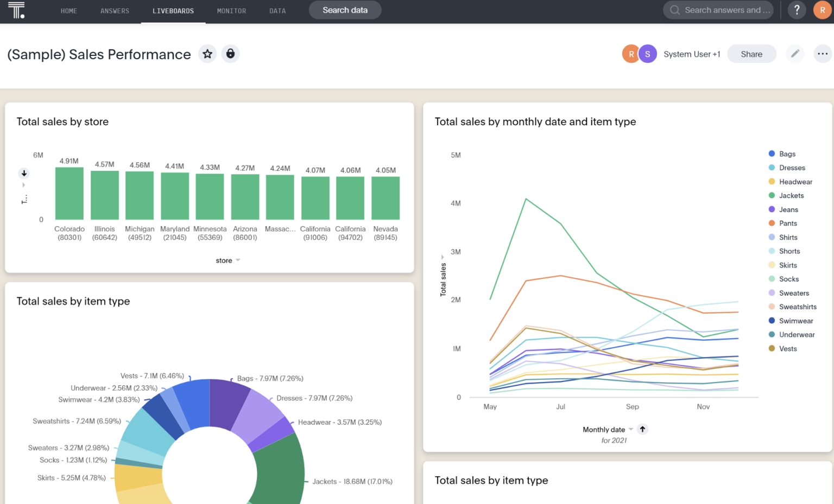834x504 pixels.
Task: Open the Answers tab
Action: [115, 10]
